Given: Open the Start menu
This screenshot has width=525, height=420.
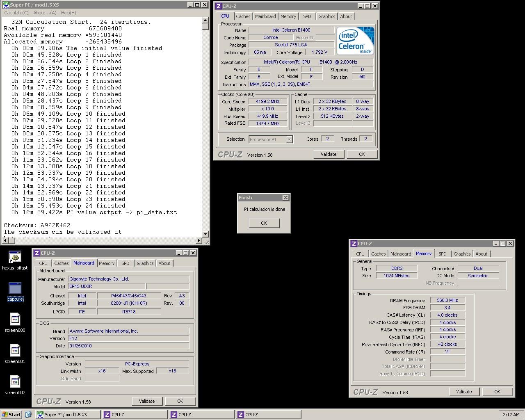Looking at the screenshot, I should coord(11,415).
